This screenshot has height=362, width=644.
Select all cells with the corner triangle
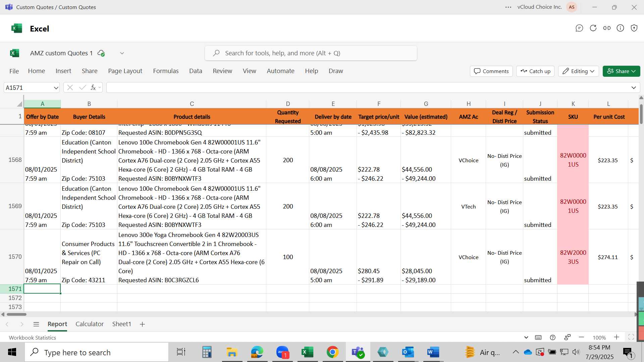[20, 104]
